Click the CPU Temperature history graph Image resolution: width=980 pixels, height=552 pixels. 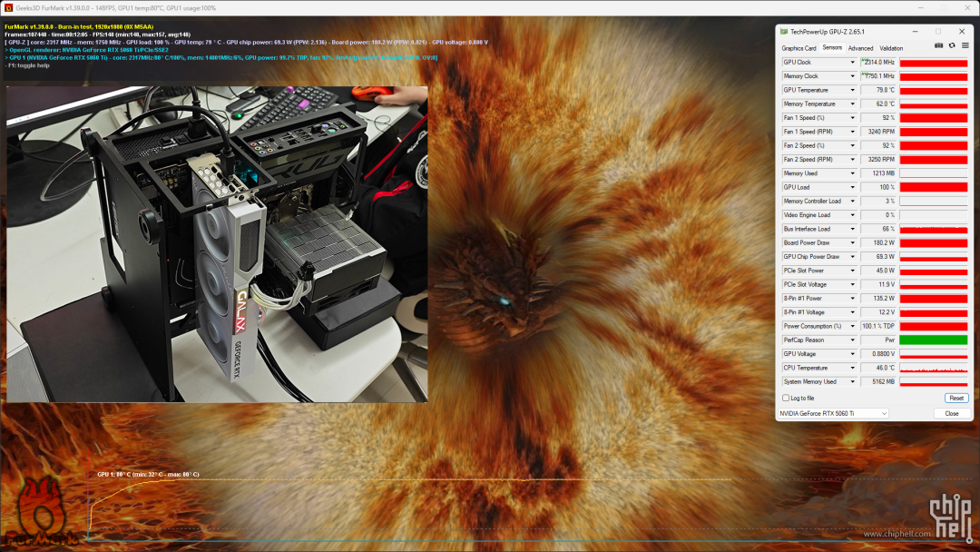click(x=934, y=368)
